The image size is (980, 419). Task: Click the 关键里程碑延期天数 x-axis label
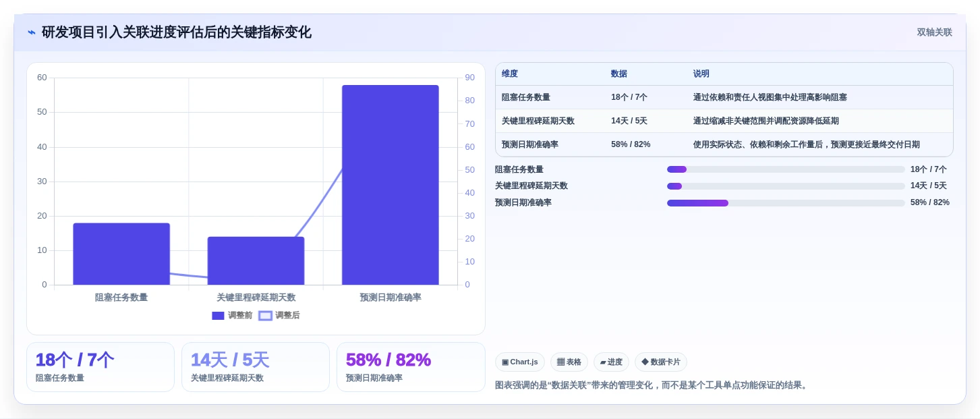256,298
